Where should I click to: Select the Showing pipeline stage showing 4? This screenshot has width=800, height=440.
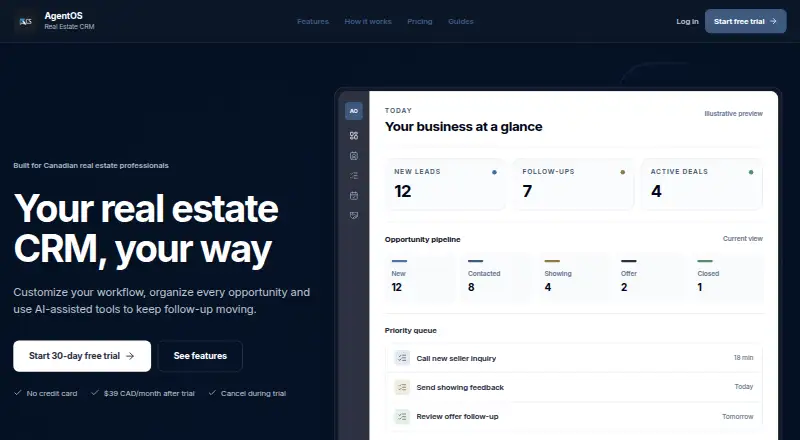coord(573,278)
